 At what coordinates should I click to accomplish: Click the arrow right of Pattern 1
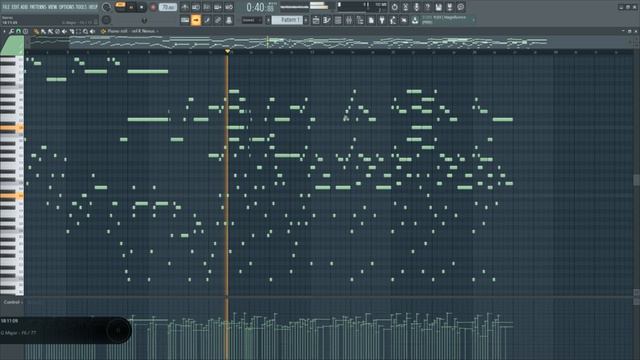point(306,20)
